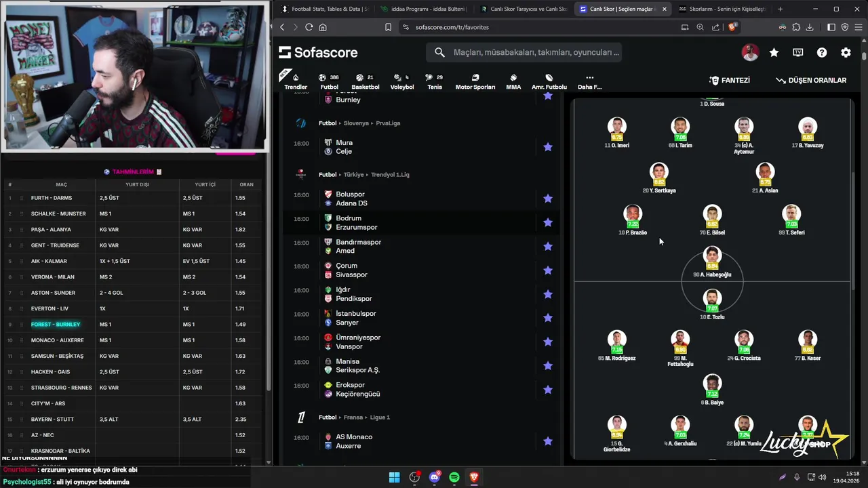The width and height of the screenshot is (868, 488).
Task: Open the MMA category
Action: (513, 81)
